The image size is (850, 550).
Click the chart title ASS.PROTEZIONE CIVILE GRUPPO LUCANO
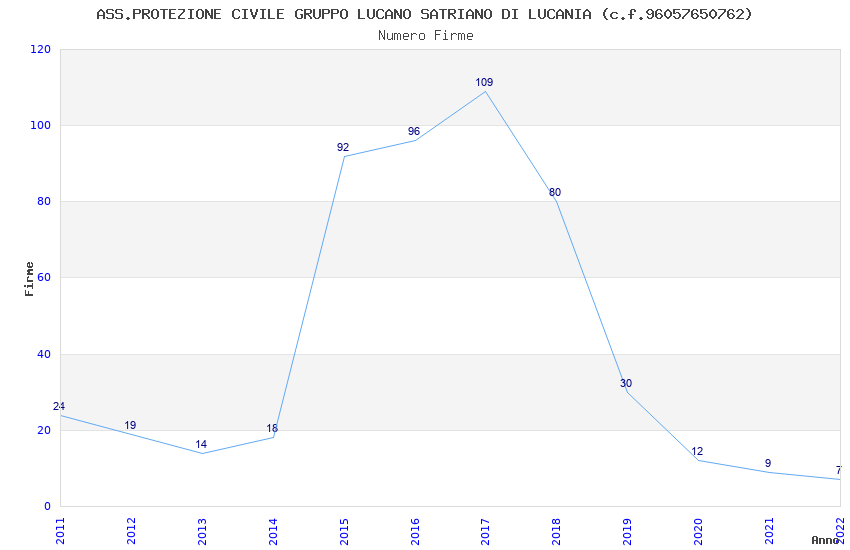(x=424, y=14)
